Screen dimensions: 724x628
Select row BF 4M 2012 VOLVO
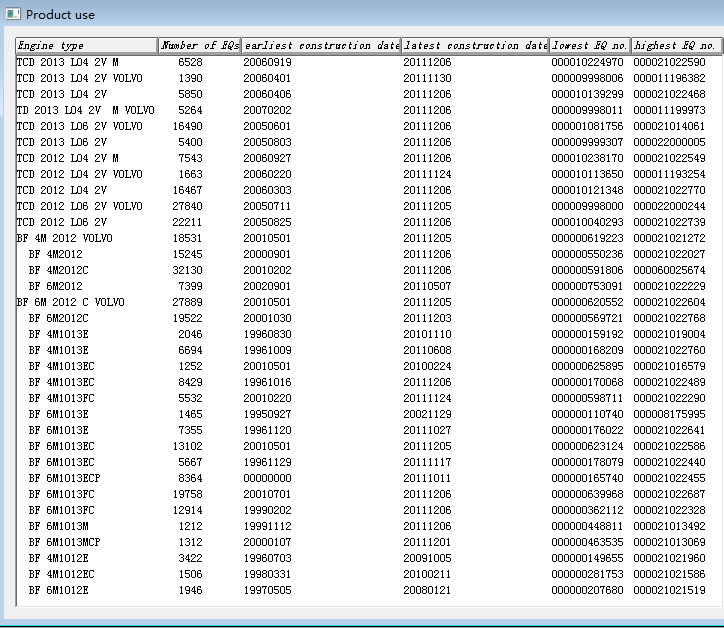tap(368, 238)
